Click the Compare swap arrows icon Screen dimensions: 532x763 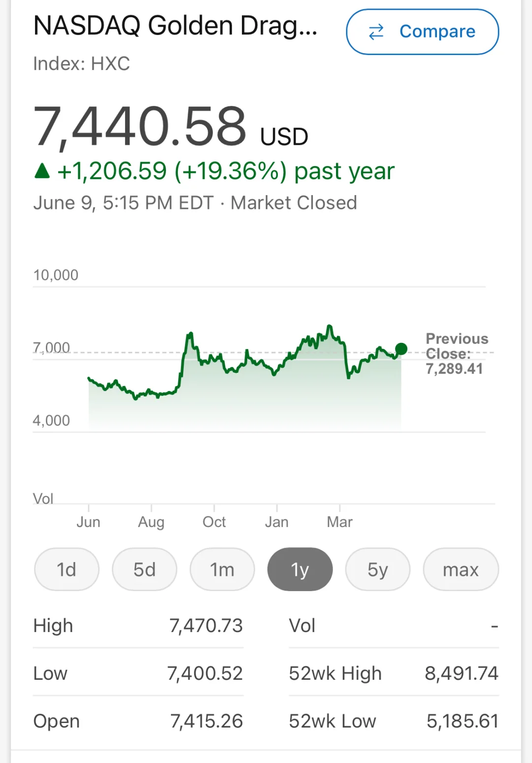point(376,32)
